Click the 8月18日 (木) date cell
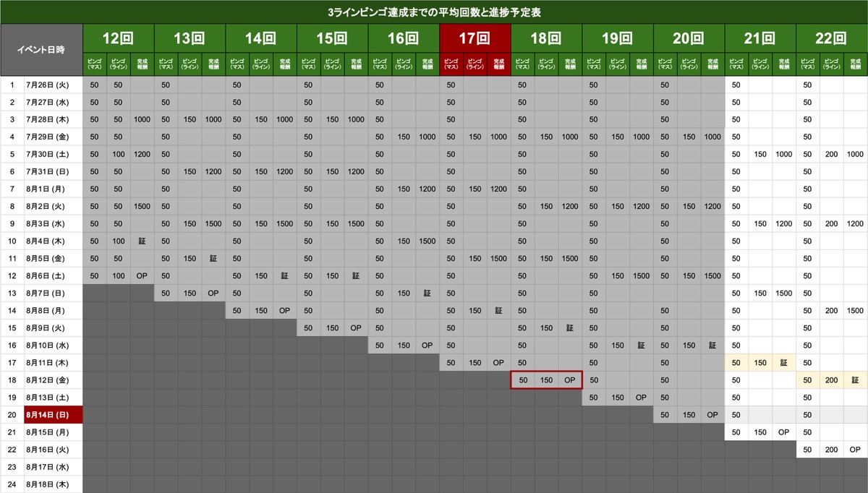Screen dimensions: 868x493 pos(54,484)
